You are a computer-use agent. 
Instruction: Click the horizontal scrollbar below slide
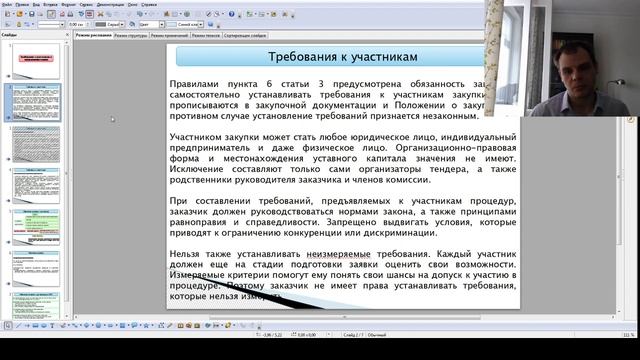pyautogui.click(x=345, y=317)
